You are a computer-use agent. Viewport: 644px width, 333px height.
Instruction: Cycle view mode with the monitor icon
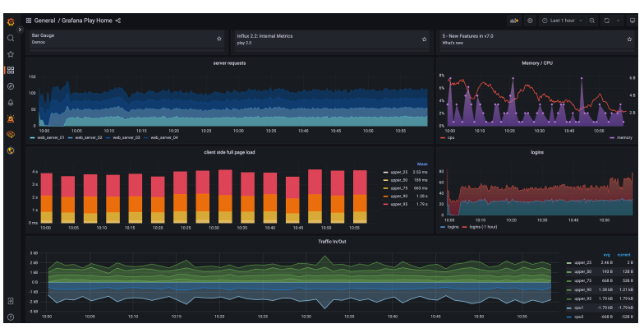[632, 21]
